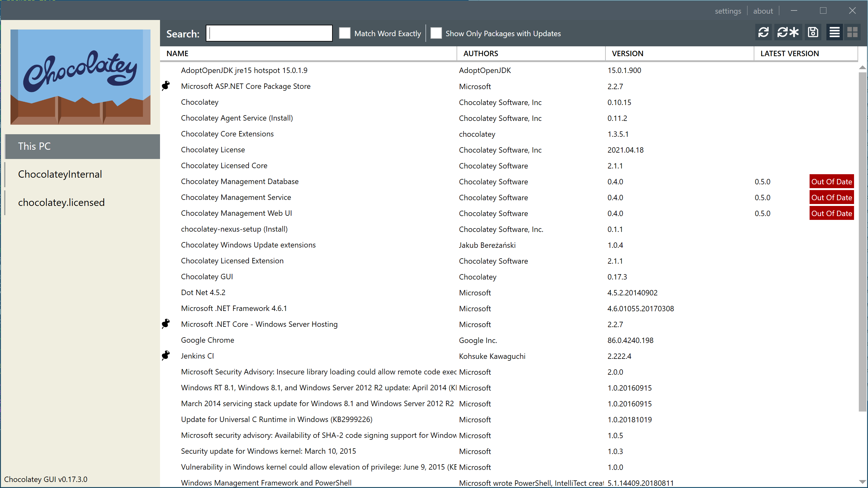Select Dot Net 4.5.2 row

[509, 292]
